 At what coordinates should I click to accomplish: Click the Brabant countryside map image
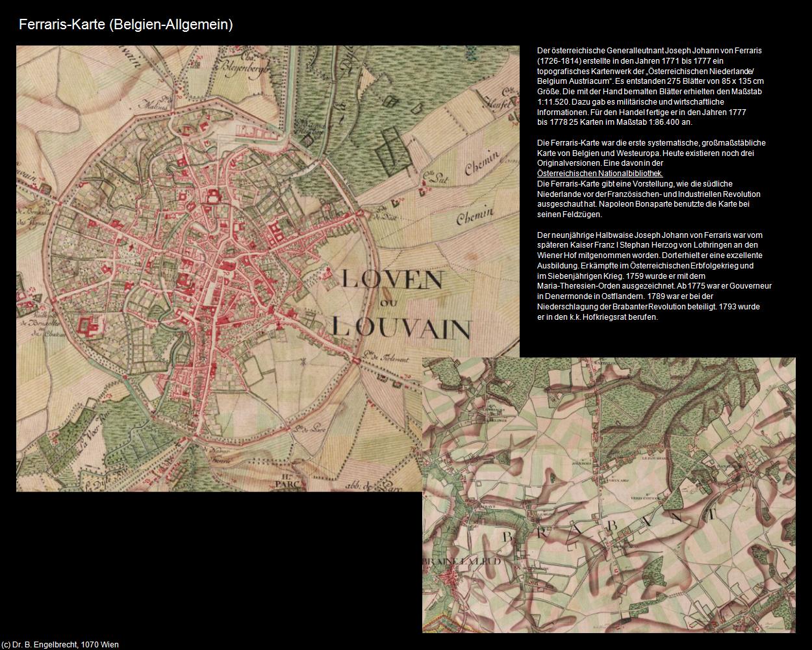(x=609, y=495)
